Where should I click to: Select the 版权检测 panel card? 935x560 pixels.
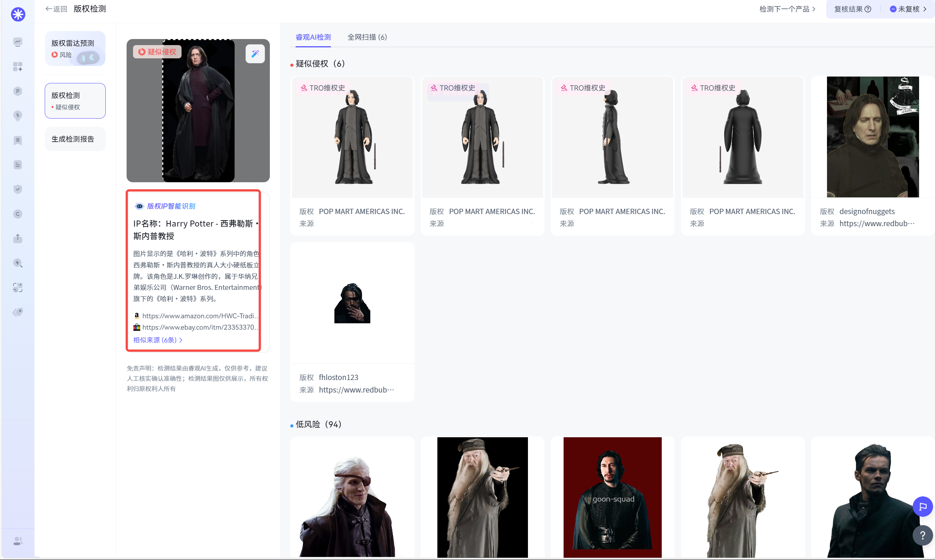tap(75, 101)
